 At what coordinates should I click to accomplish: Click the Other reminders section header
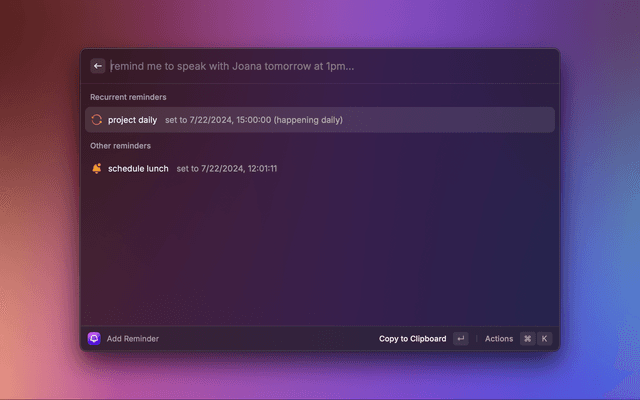click(120, 145)
